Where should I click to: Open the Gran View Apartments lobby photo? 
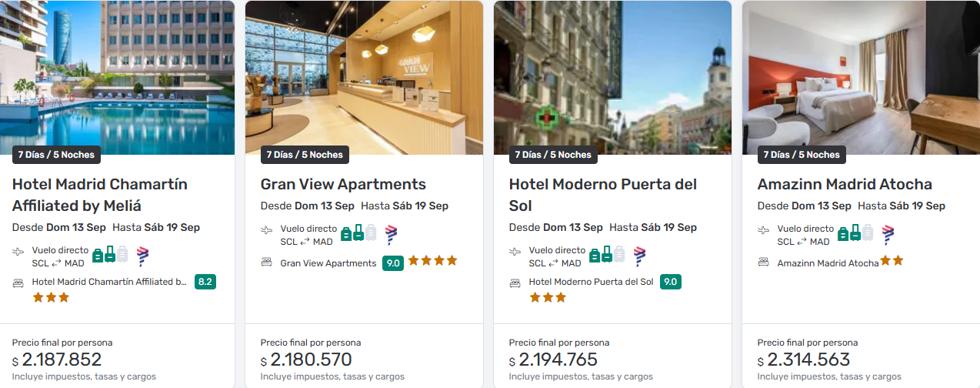[364, 77]
